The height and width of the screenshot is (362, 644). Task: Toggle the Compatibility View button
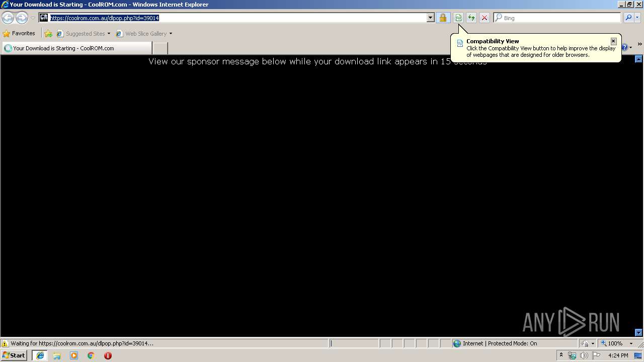[x=458, y=18]
